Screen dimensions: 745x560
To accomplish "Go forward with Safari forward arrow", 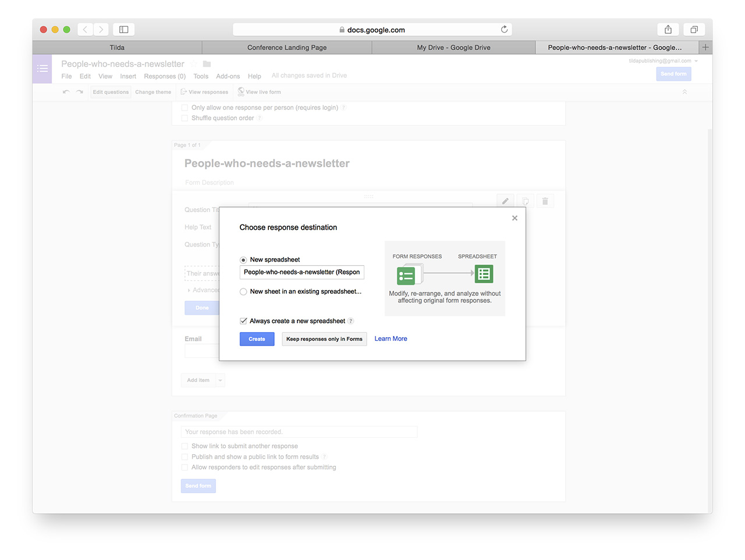I will coord(101,29).
